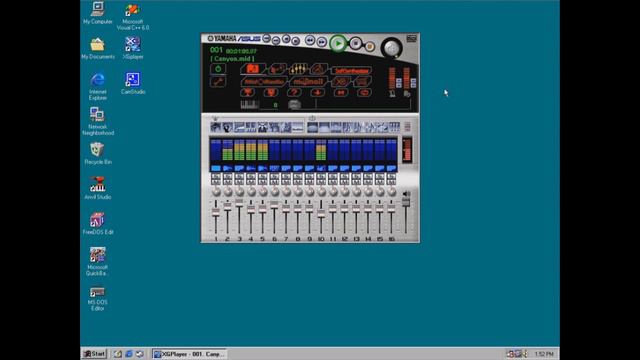The height and width of the screenshot is (360, 640).
Task: Toggle the channel 4 mute/solo switch
Action: [x=251, y=178]
